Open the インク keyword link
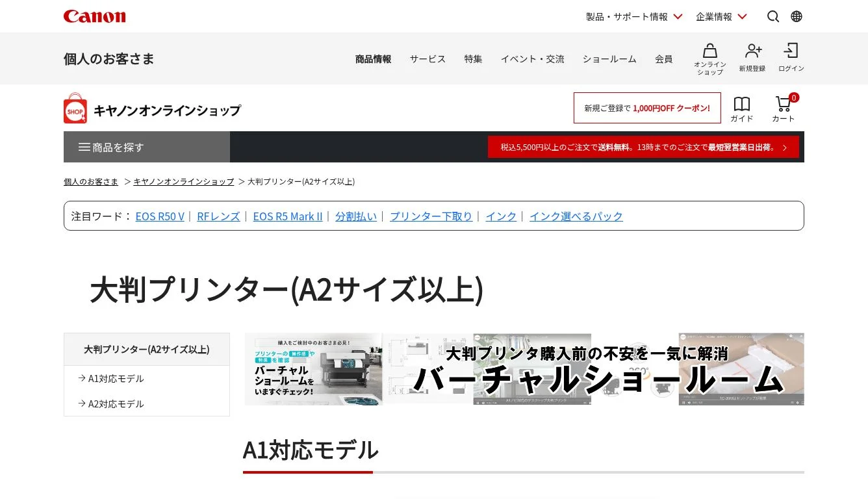The height and width of the screenshot is (499, 868). 501,216
